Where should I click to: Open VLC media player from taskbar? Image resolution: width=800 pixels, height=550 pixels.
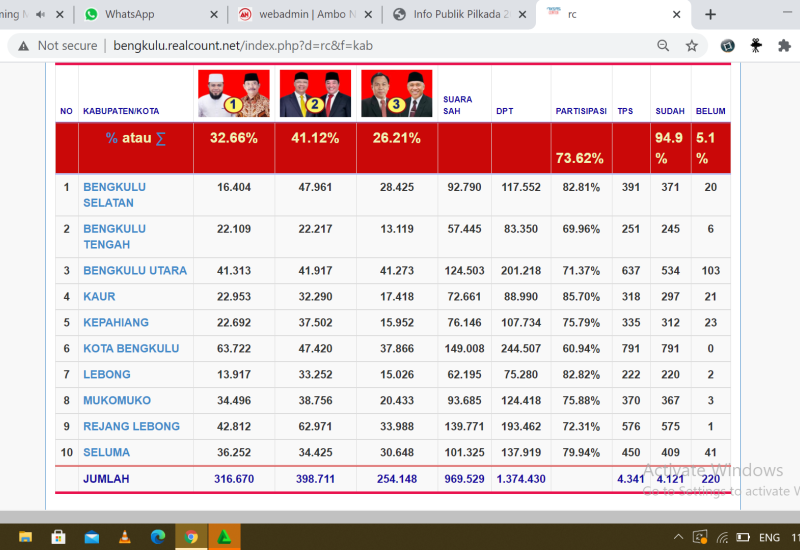tap(124, 537)
